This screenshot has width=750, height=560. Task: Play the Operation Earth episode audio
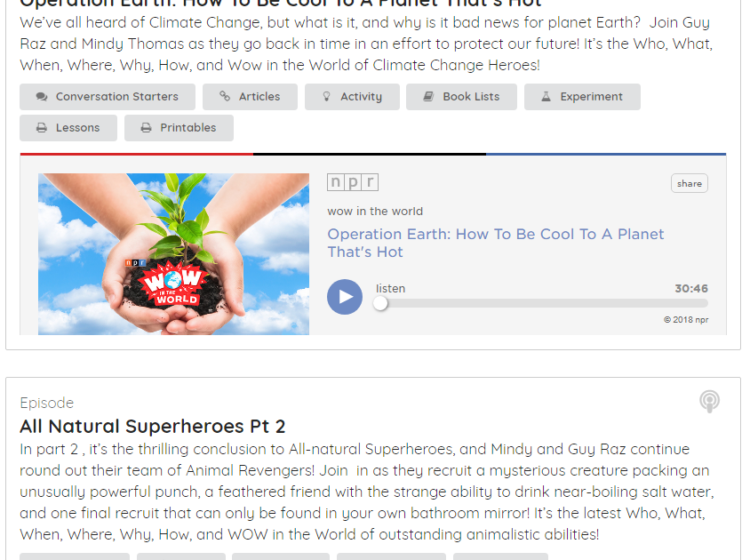[x=344, y=297]
